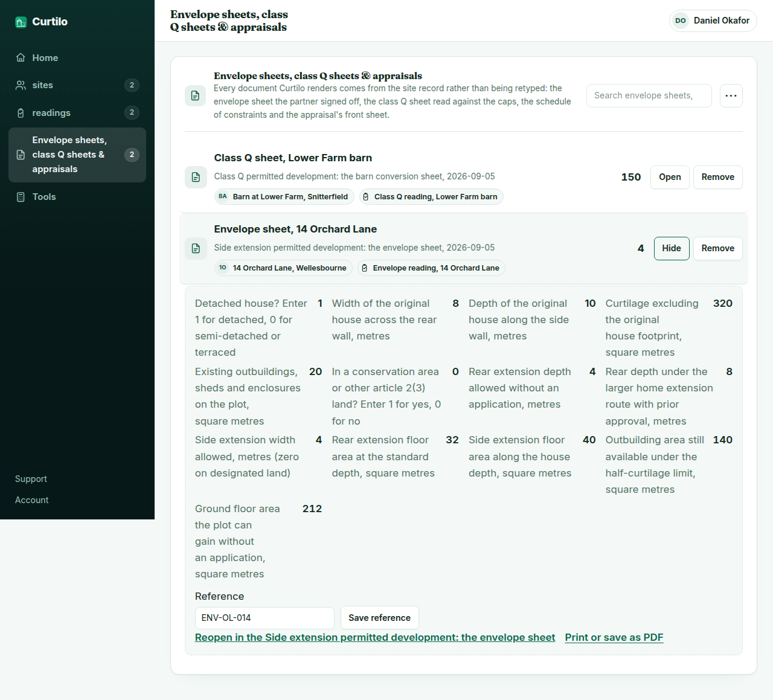Click the 'Class Q sheet, Lower Farm barn' title
Viewport: 773px width, 700px height.
pos(293,158)
